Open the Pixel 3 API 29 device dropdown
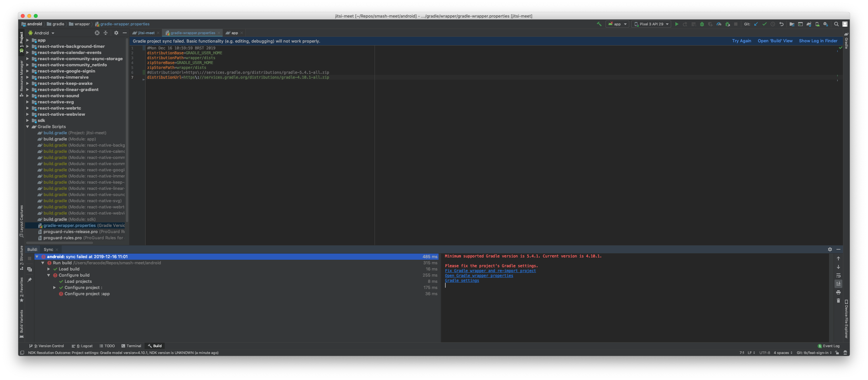The height and width of the screenshot is (380, 868). coord(651,24)
